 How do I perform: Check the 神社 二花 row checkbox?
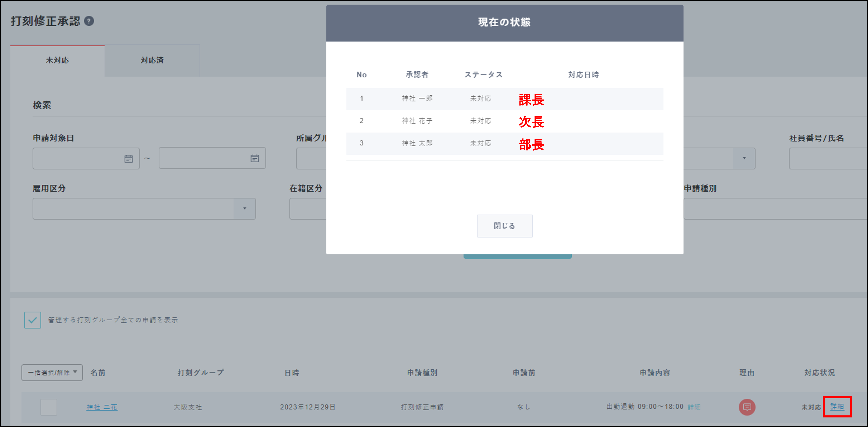(x=49, y=407)
